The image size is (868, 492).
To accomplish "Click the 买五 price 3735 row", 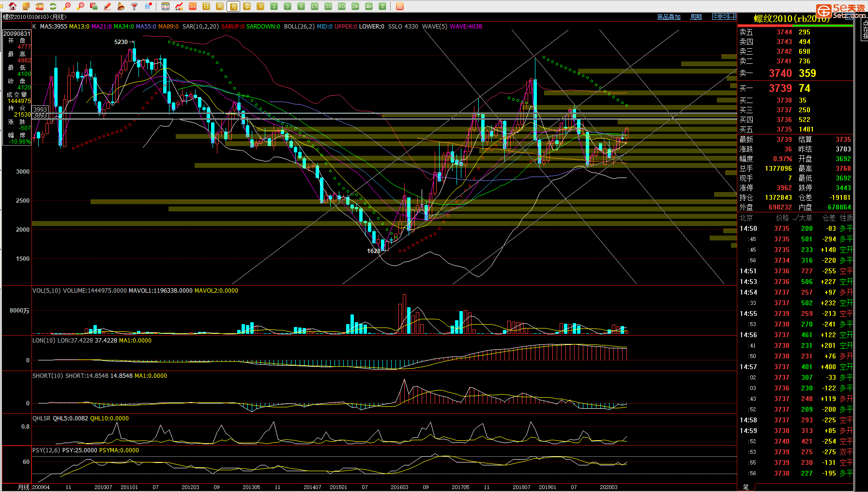I will coord(795,129).
